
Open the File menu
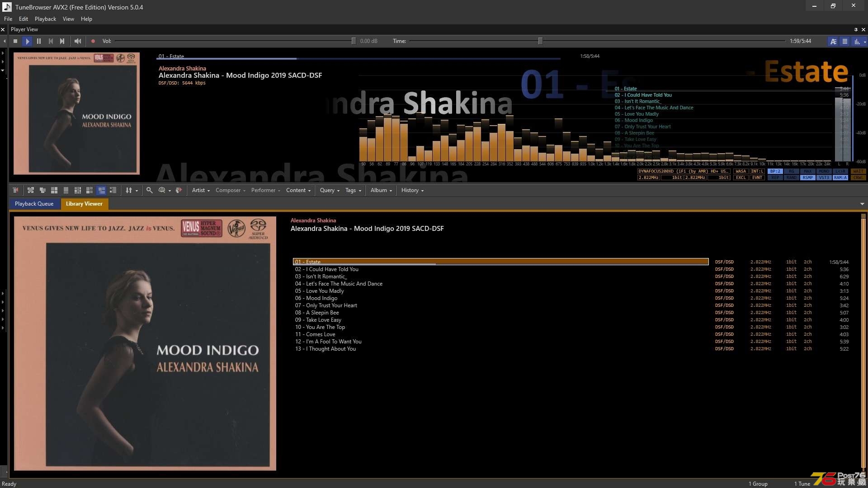click(x=8, y=19)
